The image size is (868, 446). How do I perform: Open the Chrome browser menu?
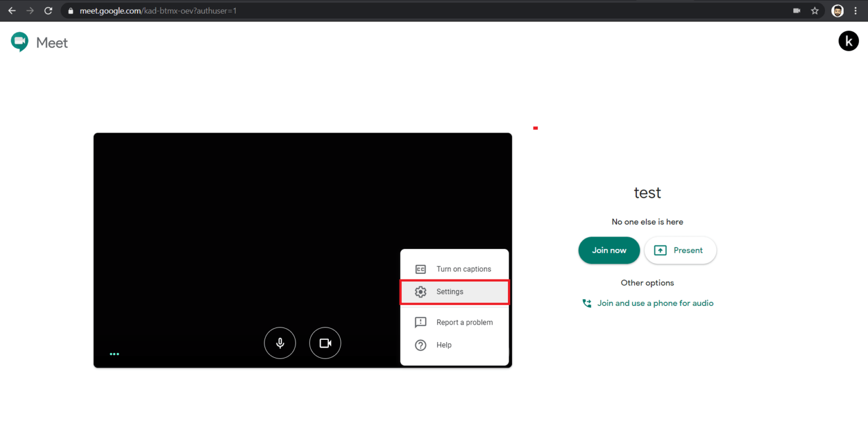[856, 10]
